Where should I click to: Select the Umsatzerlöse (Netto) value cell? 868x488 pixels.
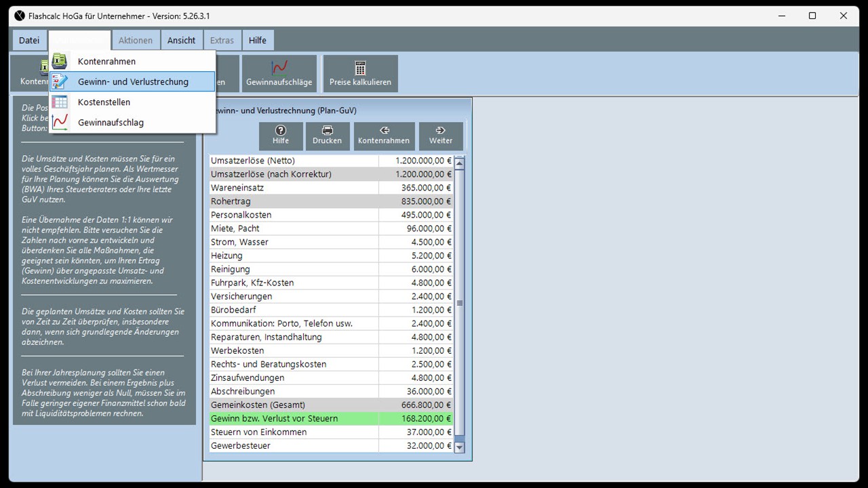click(416, 161)
